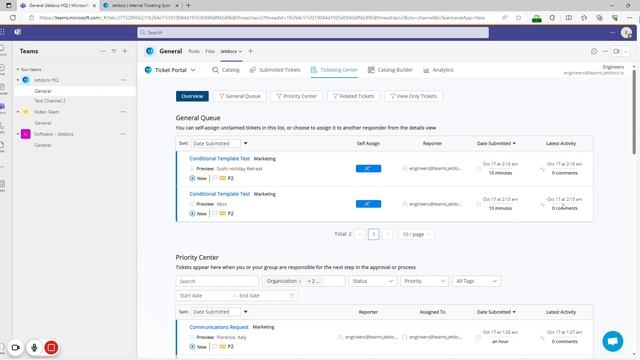Click the General channel Jetdocs logo icon
Image resolution: width=640 pixels, height=360 pixels.
point(150,51)
